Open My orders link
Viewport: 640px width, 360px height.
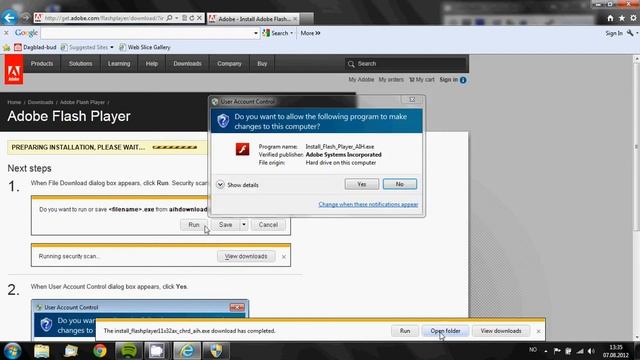[x=391, y=80]
